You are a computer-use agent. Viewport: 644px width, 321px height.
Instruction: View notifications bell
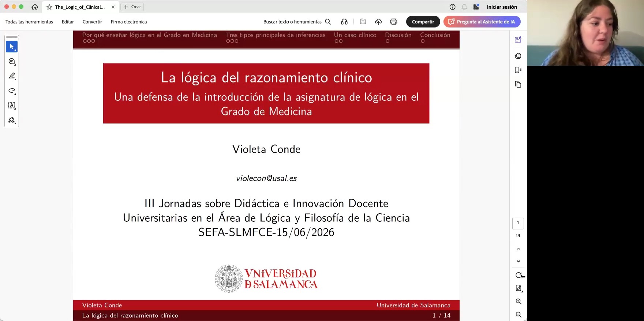[464, 7]
